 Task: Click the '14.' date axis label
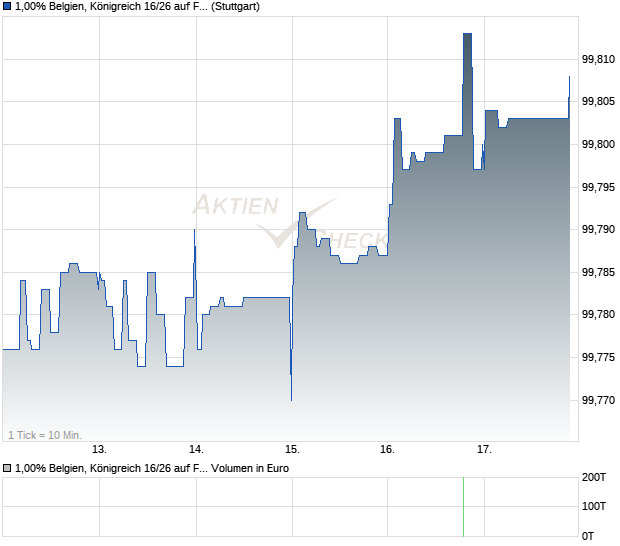click(196, 450)
